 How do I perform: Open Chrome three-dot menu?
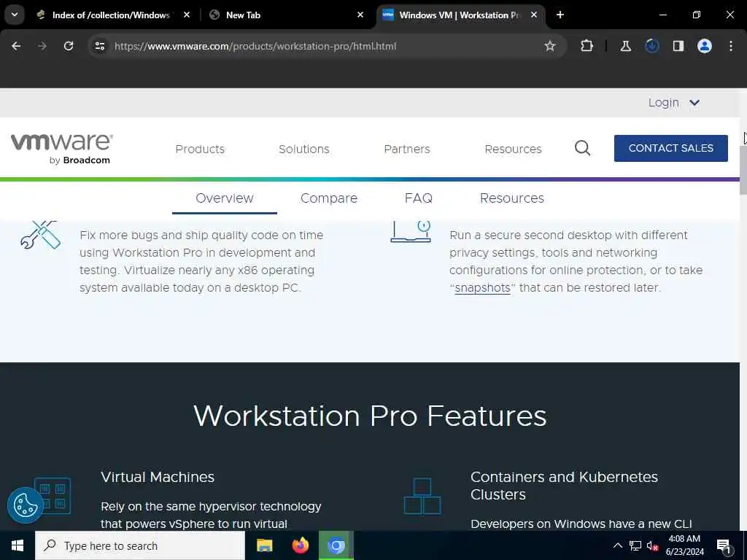point(731,46)
